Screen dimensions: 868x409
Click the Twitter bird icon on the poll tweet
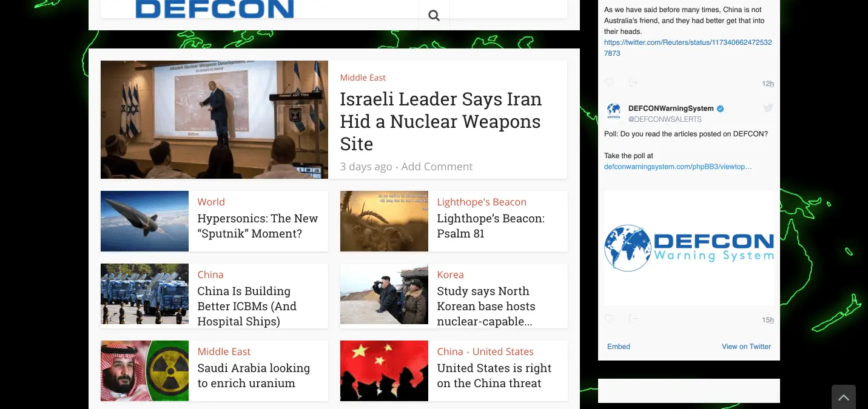(x=768, y=108)
